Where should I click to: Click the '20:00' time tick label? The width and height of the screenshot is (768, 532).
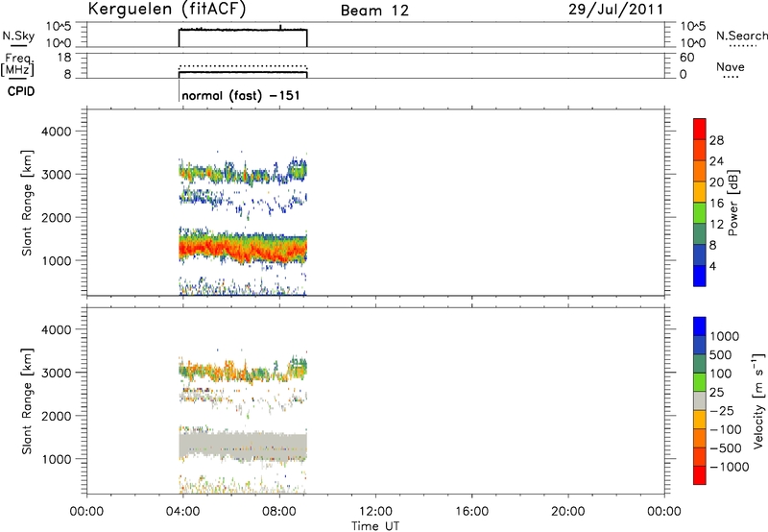click(x=568, y=512)
